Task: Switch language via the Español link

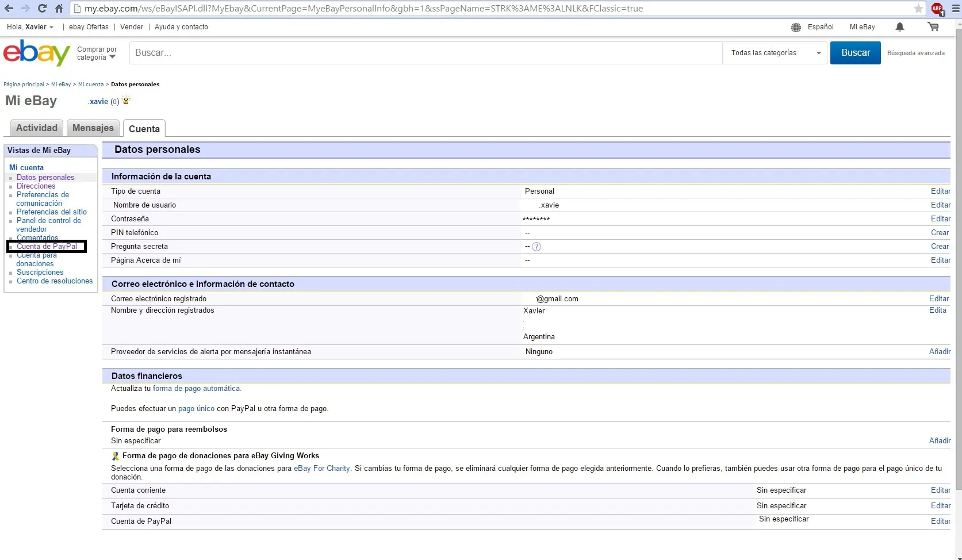Action: pos(821,27)
